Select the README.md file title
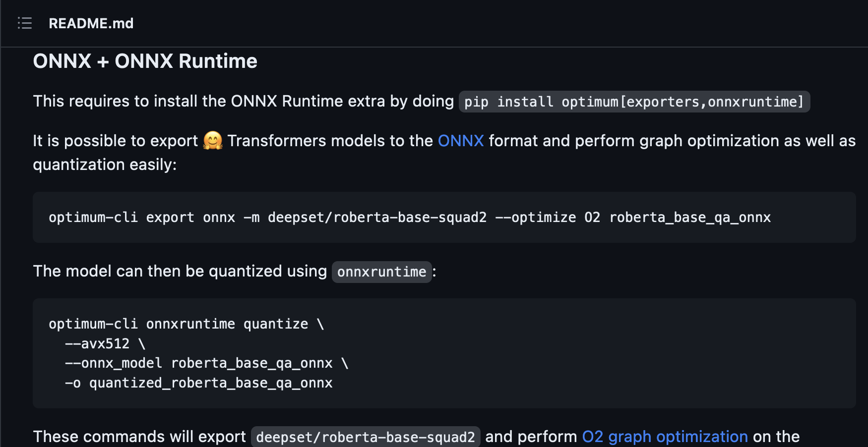868x447 pixels. click(91, 23)
